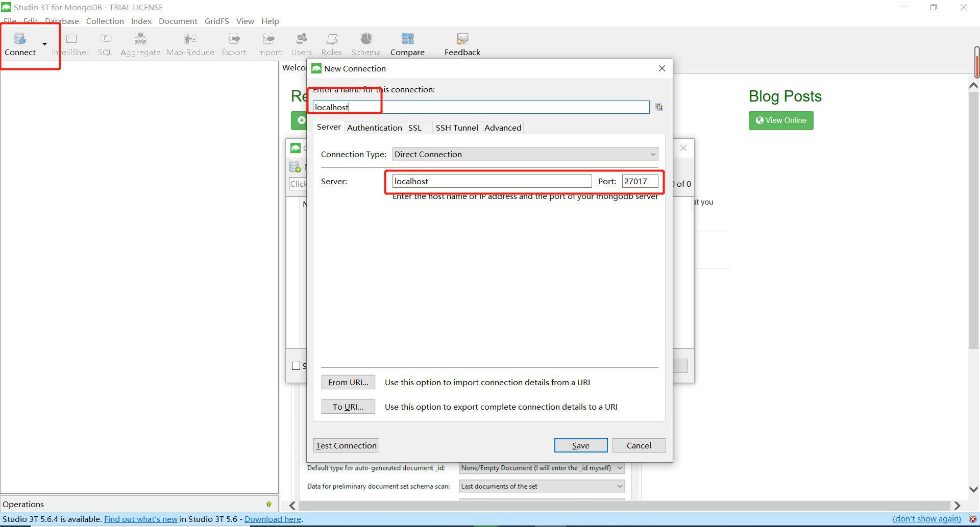The image size is (980, 527).
Task: Click the color picker icon beside connection name
Action: pos(659,107)
